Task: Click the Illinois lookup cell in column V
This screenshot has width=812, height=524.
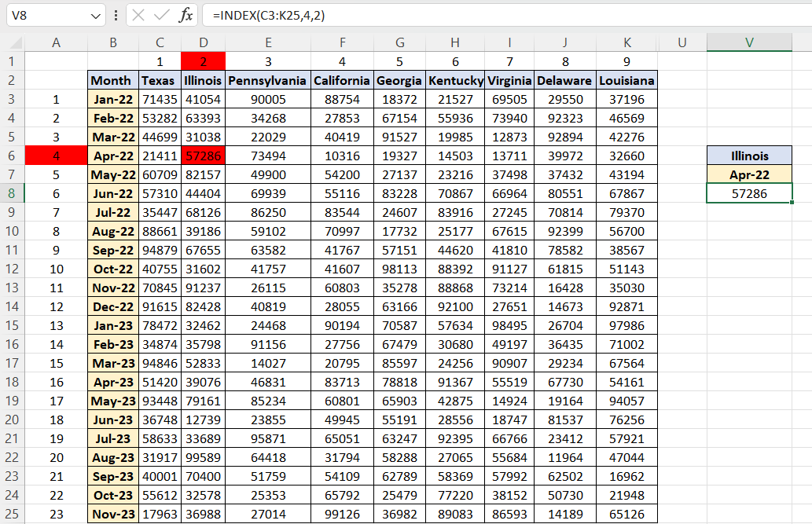Action: (749, 156)
